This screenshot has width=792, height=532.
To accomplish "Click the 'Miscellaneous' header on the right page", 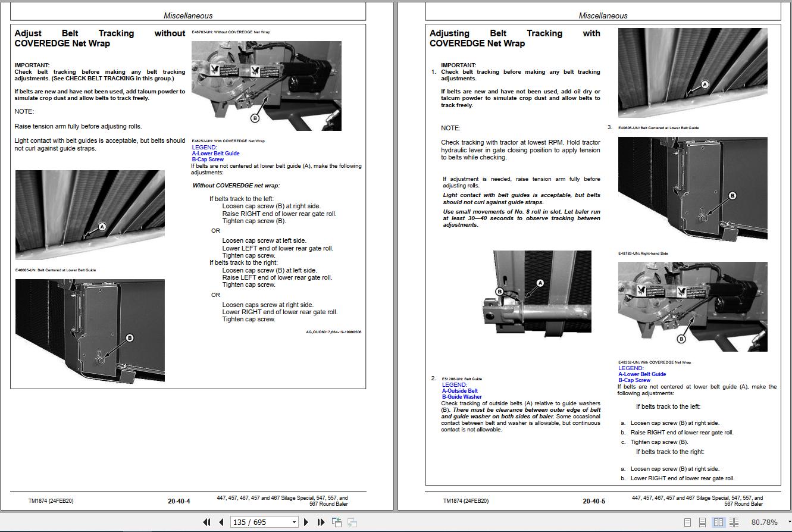I will [603, 16].
